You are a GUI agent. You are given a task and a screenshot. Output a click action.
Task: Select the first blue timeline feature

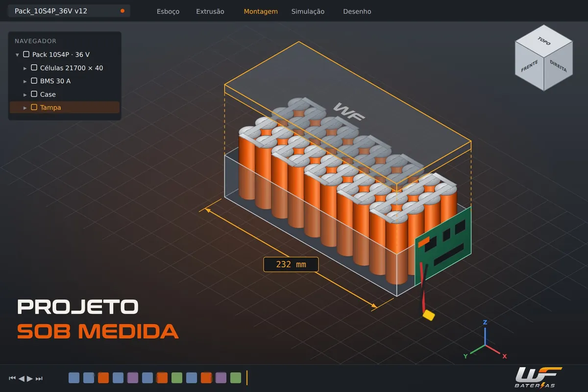(74, 378)
